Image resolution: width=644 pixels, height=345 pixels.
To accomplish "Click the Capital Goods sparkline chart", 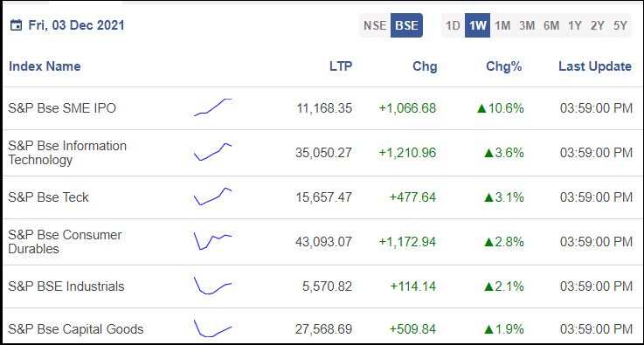I will (x=212, y=328).
